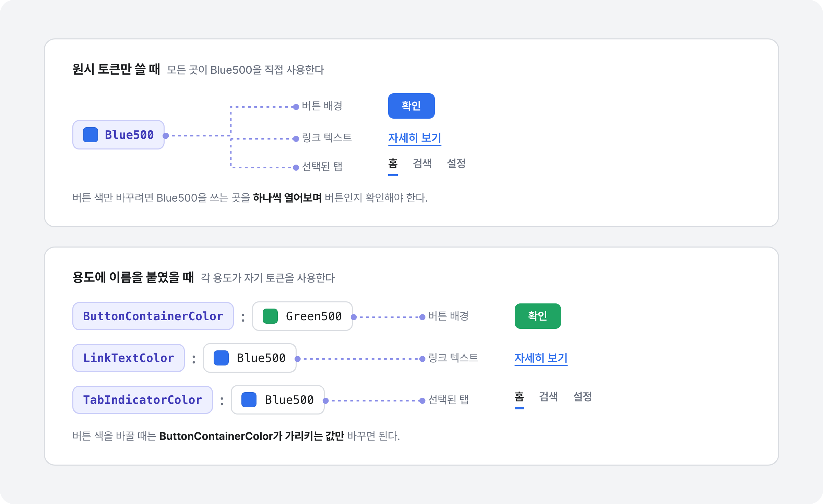Click the heading 용도에 이름을 붙였을 때
The height and width of the screenshot is (504, 823).
133,277
